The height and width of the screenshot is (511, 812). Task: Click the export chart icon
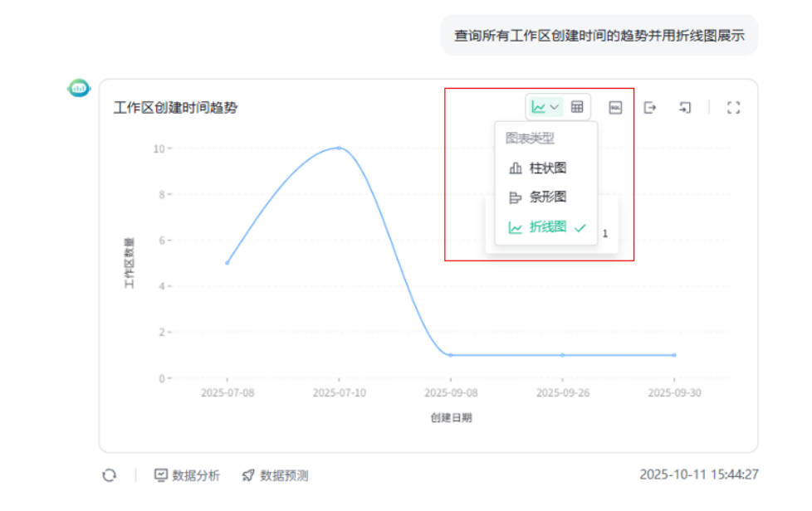pos(651,107)
